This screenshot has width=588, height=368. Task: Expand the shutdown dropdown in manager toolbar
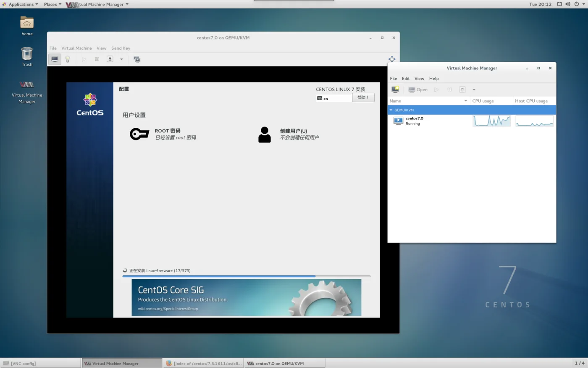(474, 90)
